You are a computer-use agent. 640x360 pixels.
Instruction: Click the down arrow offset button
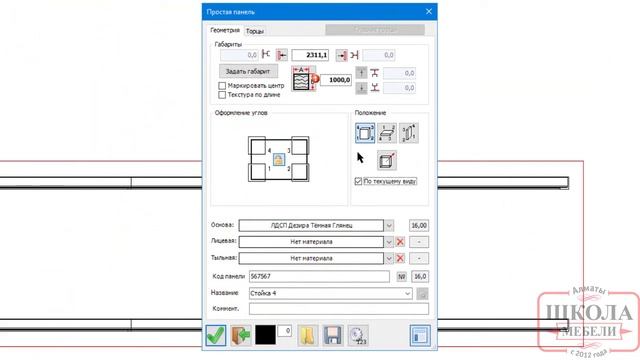click(x=361, y=88)
